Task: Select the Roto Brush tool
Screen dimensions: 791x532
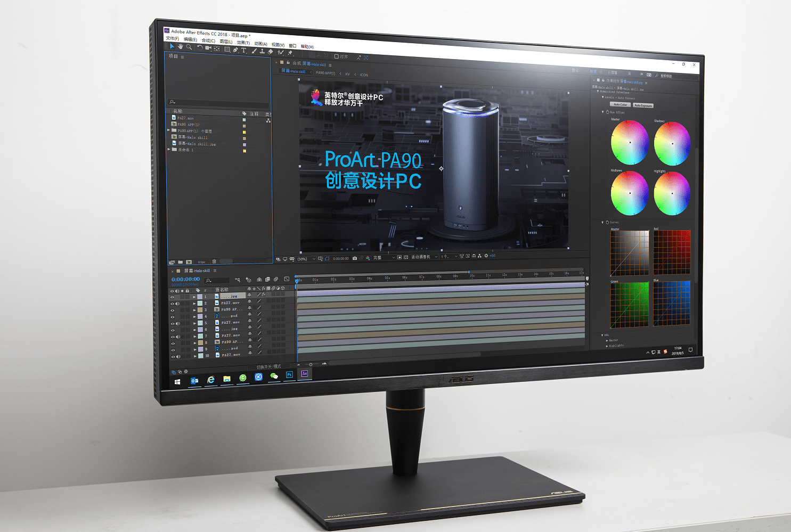Action: tap(280, 52)
